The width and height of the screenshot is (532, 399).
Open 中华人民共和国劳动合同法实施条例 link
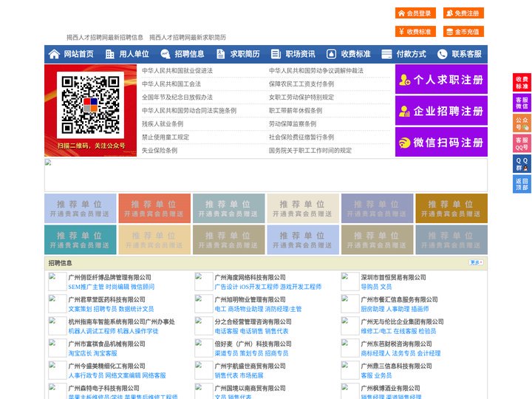point(189,111)
